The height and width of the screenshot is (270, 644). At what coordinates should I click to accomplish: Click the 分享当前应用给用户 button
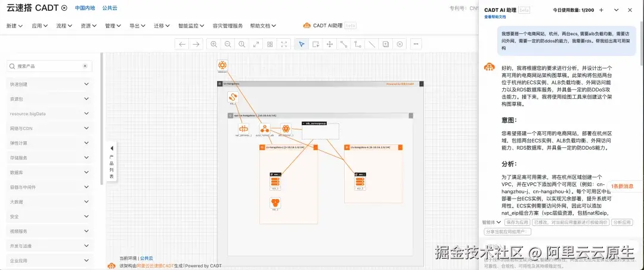[507, 231]
